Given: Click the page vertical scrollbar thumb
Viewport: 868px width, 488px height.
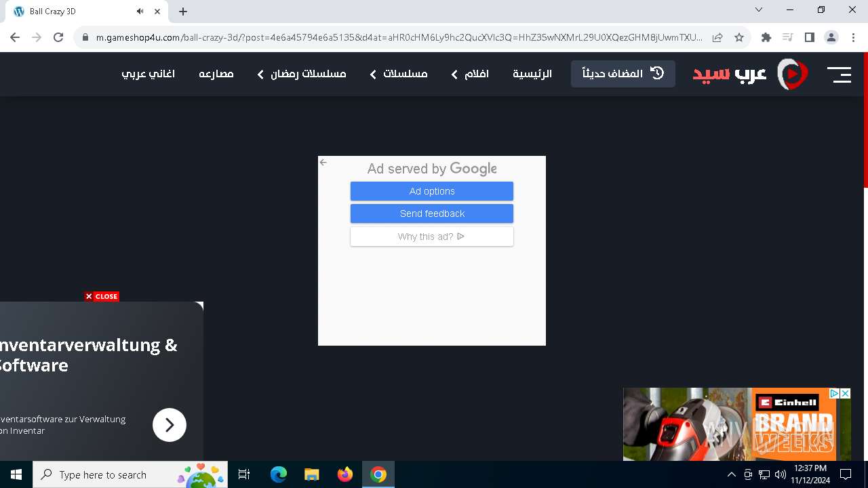Looking at the screenshot, I should click(x=865, y=121).
